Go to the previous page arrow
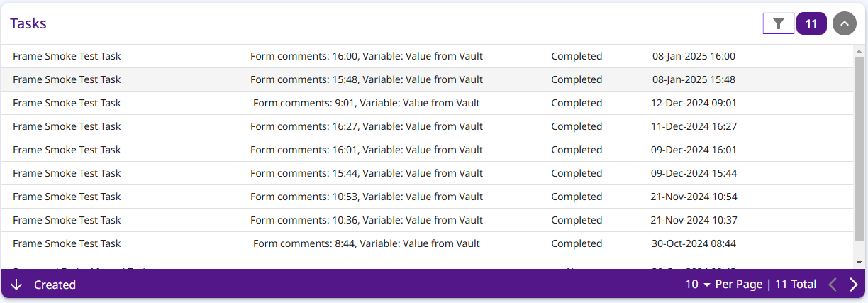Image resolution: width=868 pixels, height=303 pixels. coord(833,285)
